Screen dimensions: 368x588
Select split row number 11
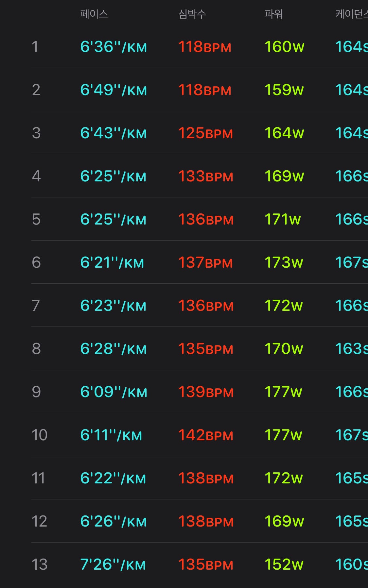click(x=200, y=478)
